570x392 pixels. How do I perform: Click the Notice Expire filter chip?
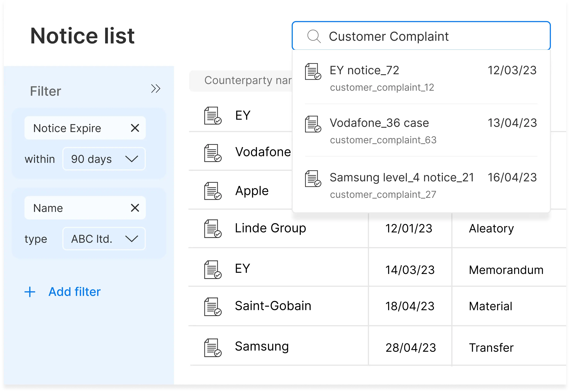pos(85,128)
